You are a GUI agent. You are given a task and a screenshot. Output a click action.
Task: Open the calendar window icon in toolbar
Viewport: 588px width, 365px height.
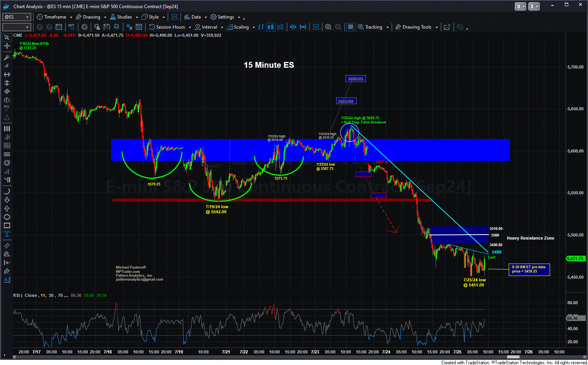(59, 27)
